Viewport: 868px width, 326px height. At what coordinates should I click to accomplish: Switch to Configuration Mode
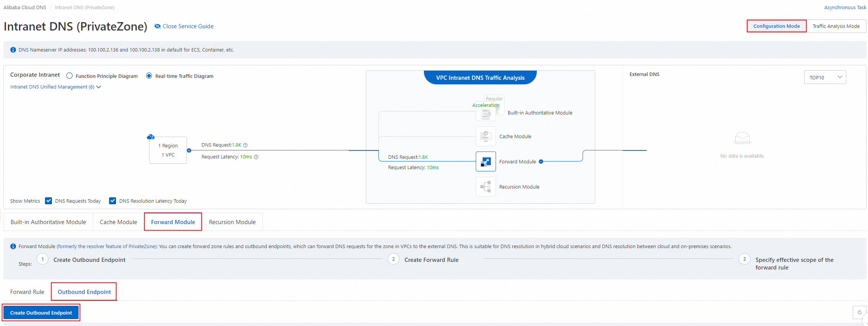click(x=776, y=26)
